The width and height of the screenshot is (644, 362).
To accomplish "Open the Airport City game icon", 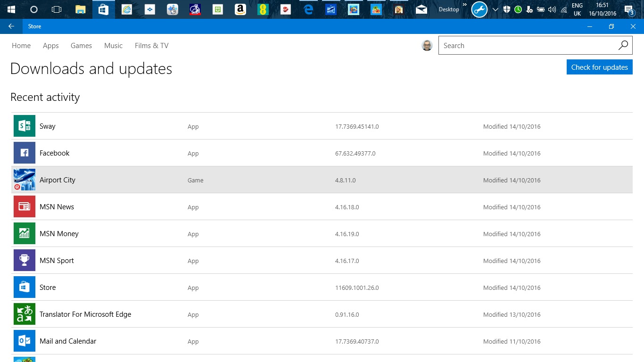I will pos(25,180).
